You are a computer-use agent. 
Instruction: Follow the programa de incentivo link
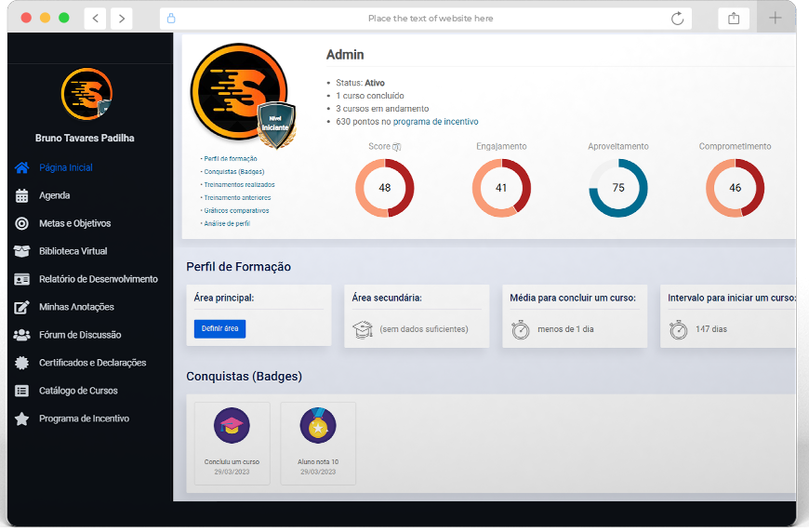tap(435, 122)
